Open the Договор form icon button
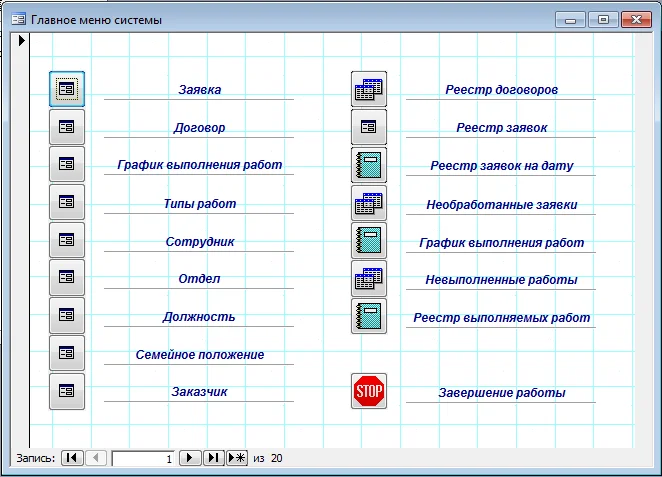The width and height of the screenshot is (662, 477). 67,127
